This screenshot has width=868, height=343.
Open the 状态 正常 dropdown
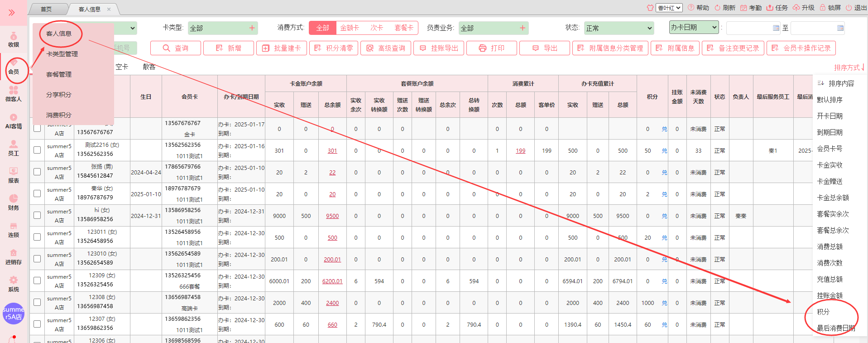pos(619,28)
